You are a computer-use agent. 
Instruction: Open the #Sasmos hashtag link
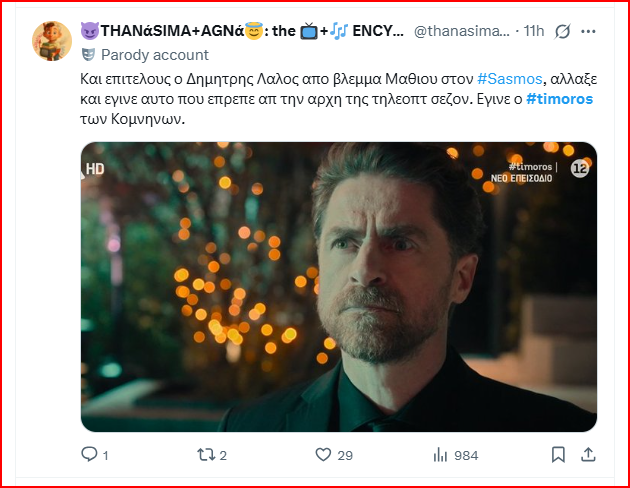(x=509, y=79)
